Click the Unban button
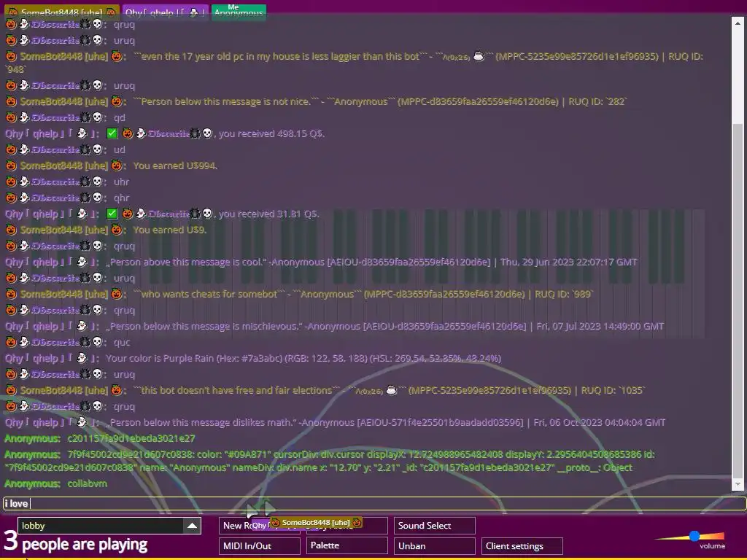This screenshot has height=560, width=747. point(435,545)
